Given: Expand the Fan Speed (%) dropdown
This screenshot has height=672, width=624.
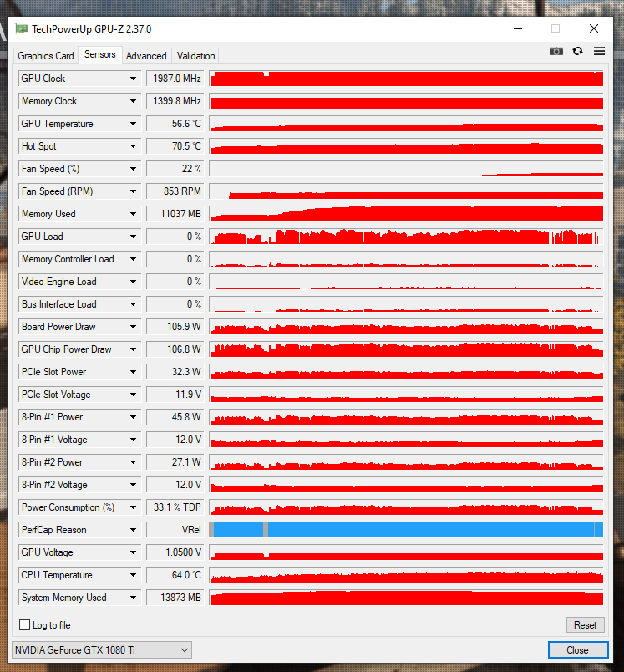Looking at the screenshot, I should coord(133,169).
